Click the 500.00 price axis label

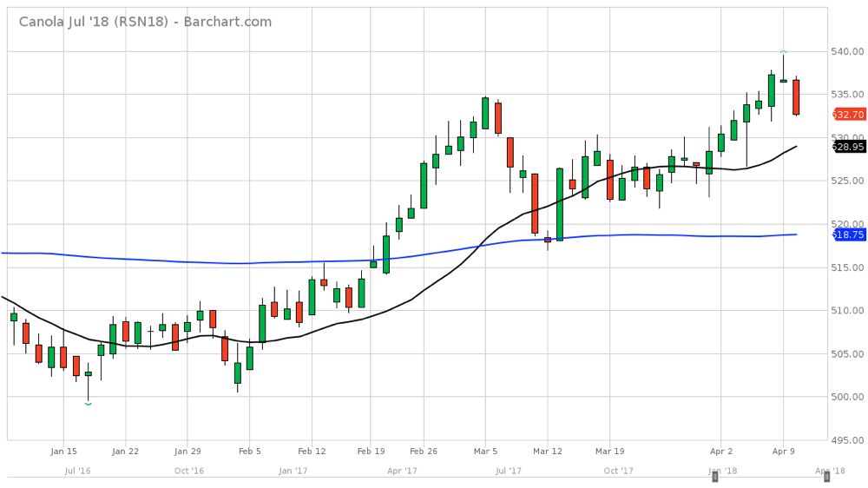pos(847,397)
